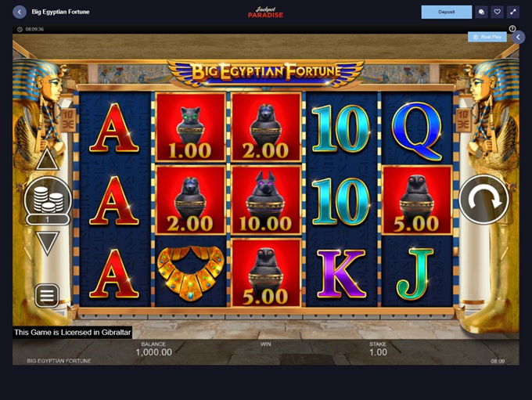Screen dimensions: 532x400
Task: Switch to Real Play mode
Action: tap(487, 37)
